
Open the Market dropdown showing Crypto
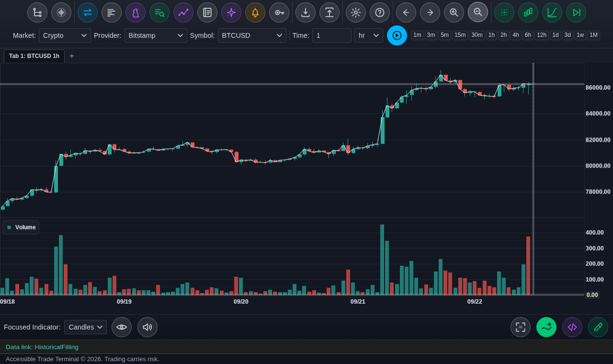[x=65, y=35]
